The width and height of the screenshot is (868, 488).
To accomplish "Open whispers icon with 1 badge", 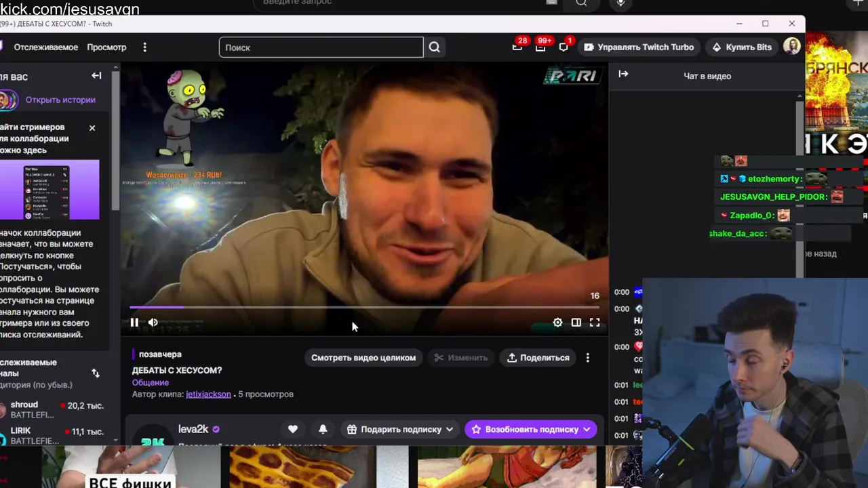I will (x=564, y=47).
